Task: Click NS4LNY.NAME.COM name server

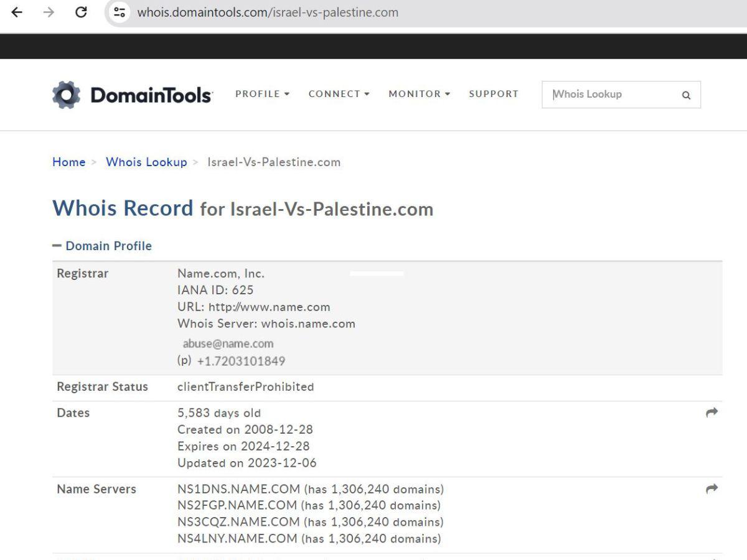Action: [x=237, y=539]
